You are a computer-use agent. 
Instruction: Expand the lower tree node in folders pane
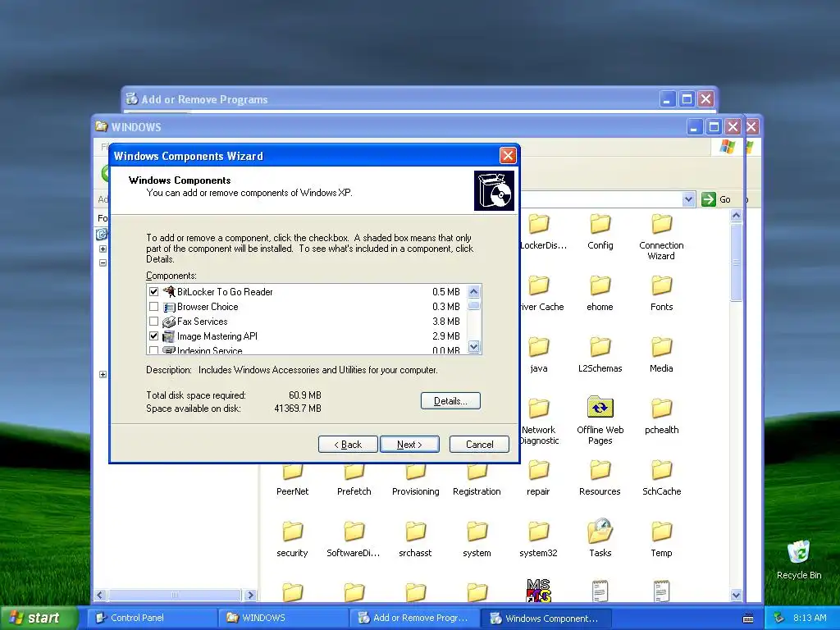(x=103, y=374)
